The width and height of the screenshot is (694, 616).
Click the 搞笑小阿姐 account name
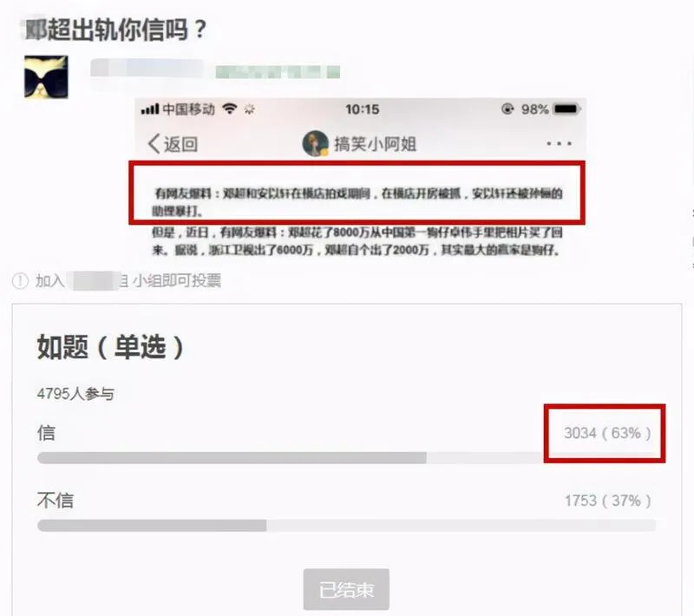376,144
